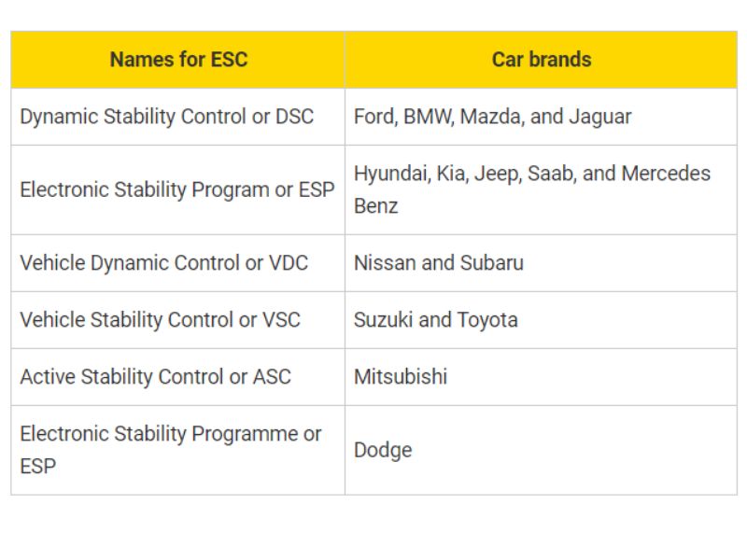Click the word "Toyota" in the table
The height and width of the screenshot is (560, 747).
tap(487, 320)
